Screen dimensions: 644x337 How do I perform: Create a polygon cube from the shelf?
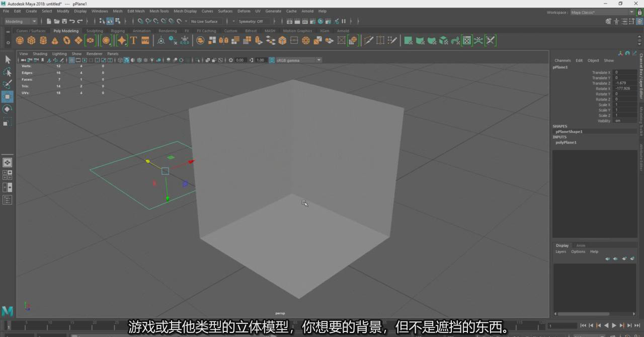point(31,40)
